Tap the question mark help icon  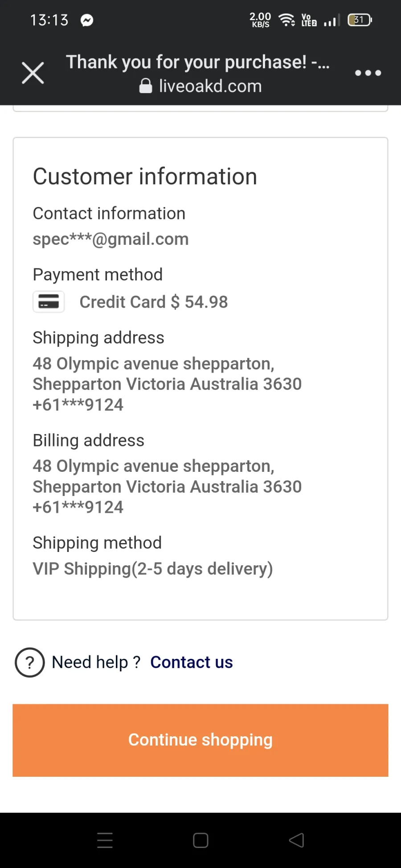pos(30,662)
